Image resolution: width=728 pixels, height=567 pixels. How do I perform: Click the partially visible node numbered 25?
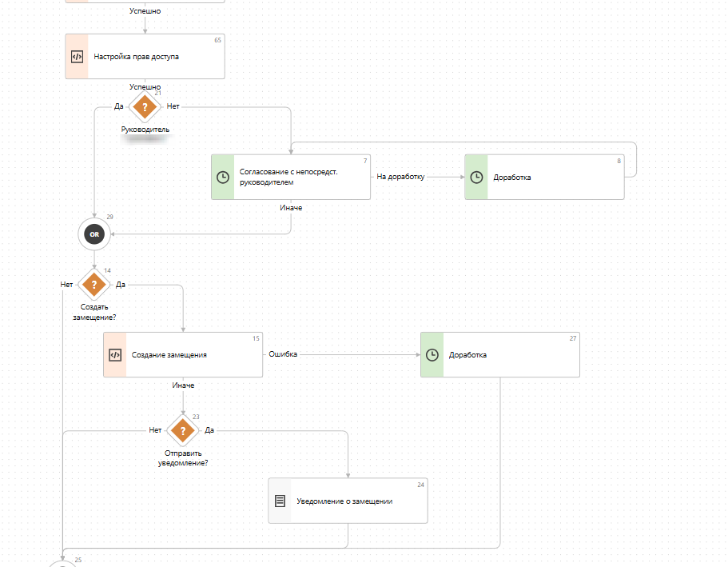tap(62, 563)
